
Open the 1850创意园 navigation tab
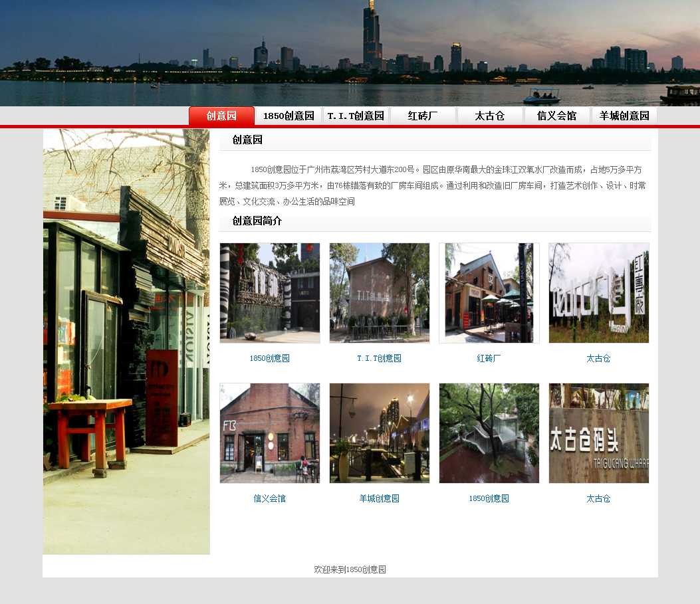[x=289, y=116]
